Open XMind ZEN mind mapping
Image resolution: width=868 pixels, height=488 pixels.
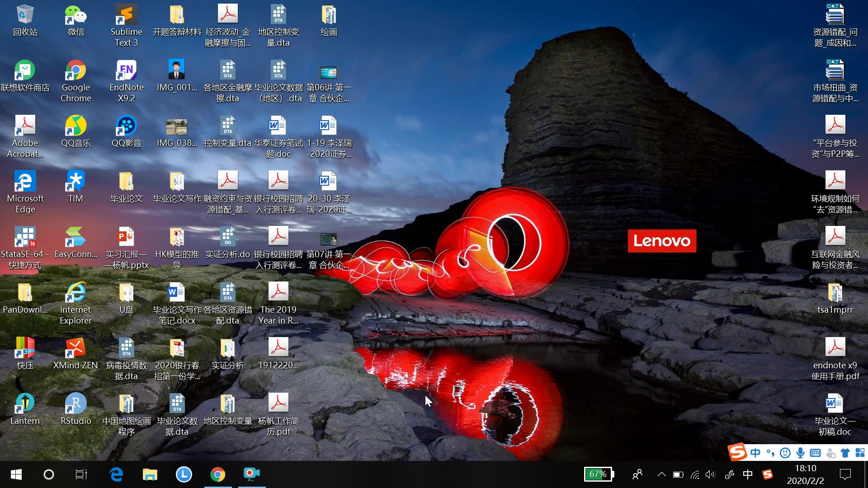pos(75,352)
